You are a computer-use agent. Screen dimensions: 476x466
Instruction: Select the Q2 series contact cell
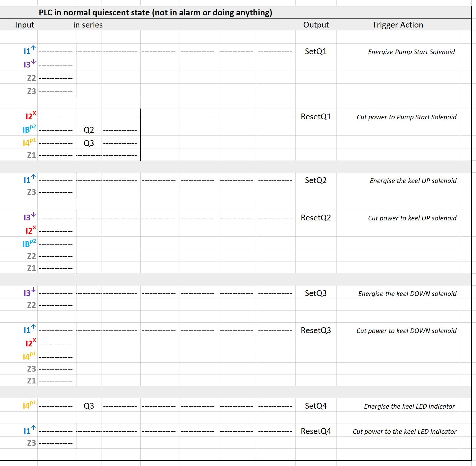tap(89, 130)
